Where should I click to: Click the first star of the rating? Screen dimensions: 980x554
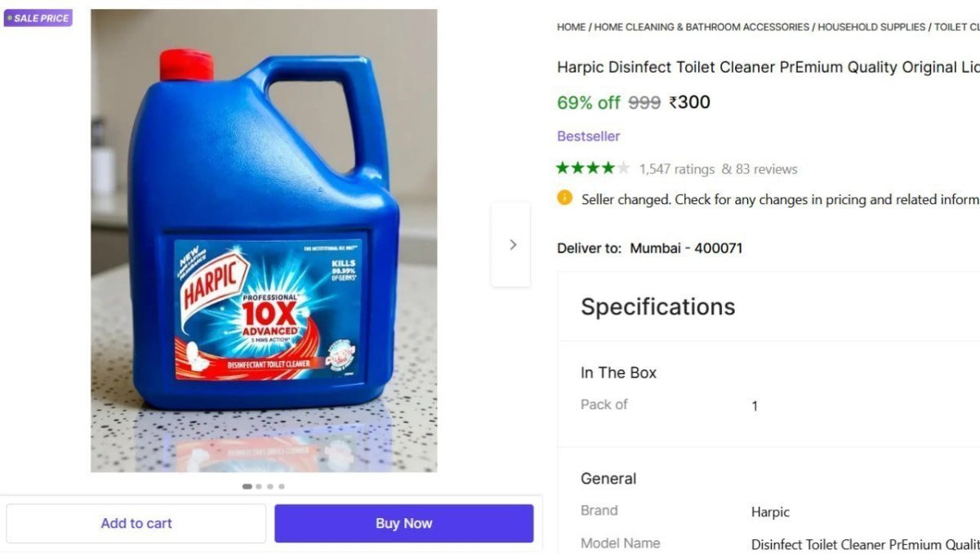pos(563,168)
